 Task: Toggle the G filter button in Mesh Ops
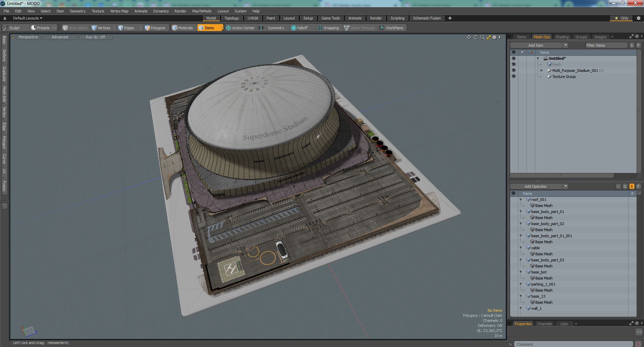[x=625, y=186]
